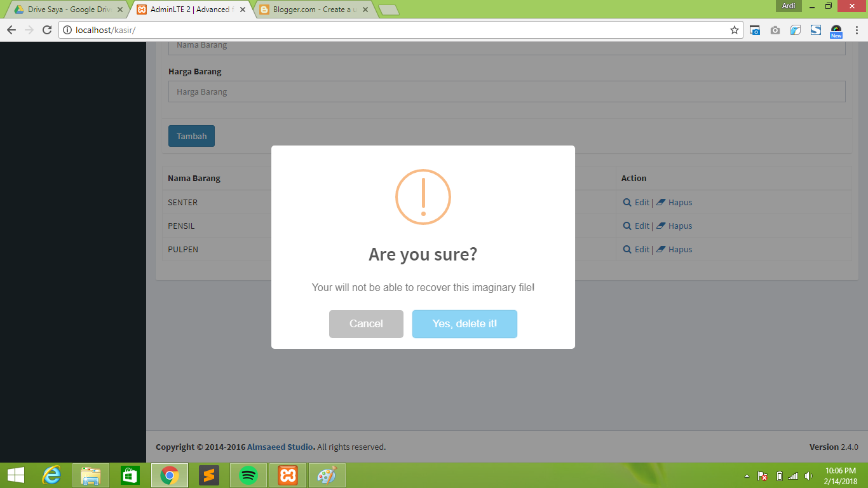Open the ColorZilla extension marked New
868x488 pixels.
click(836, 30)
